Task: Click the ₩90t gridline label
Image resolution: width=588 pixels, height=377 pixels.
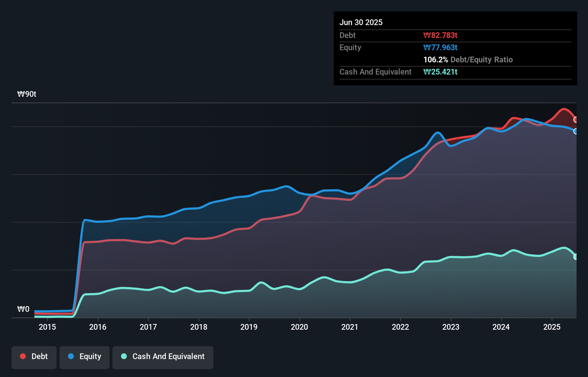Action: click(x=27, y=94)
